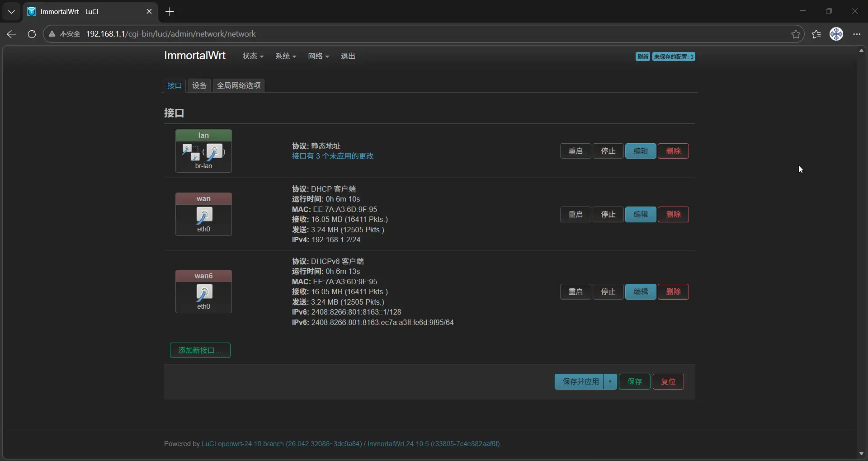868x461 pixels.
Task: Delete the wan6 interface
Action: pos(673,292)
